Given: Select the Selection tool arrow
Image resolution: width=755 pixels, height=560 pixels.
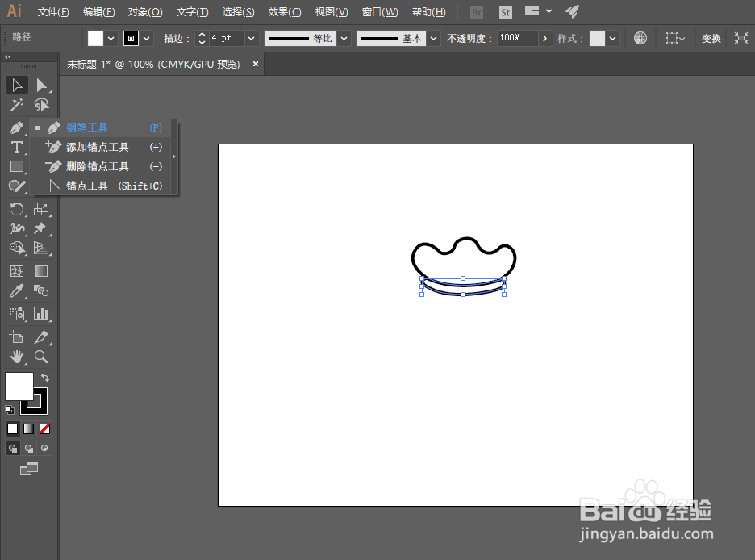Looking at the screenshot, I should [x=17, y=86].
